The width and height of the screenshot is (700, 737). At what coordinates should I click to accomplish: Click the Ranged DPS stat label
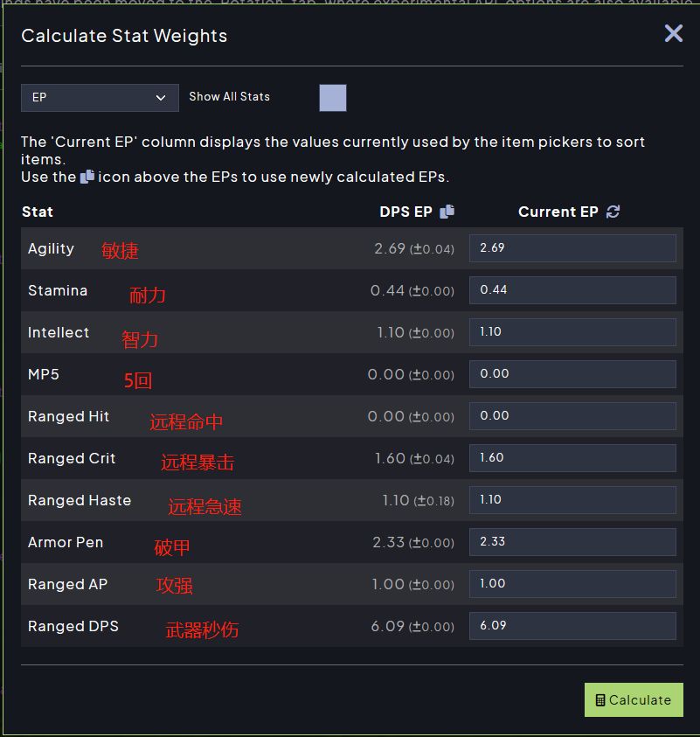click(73, 627)
